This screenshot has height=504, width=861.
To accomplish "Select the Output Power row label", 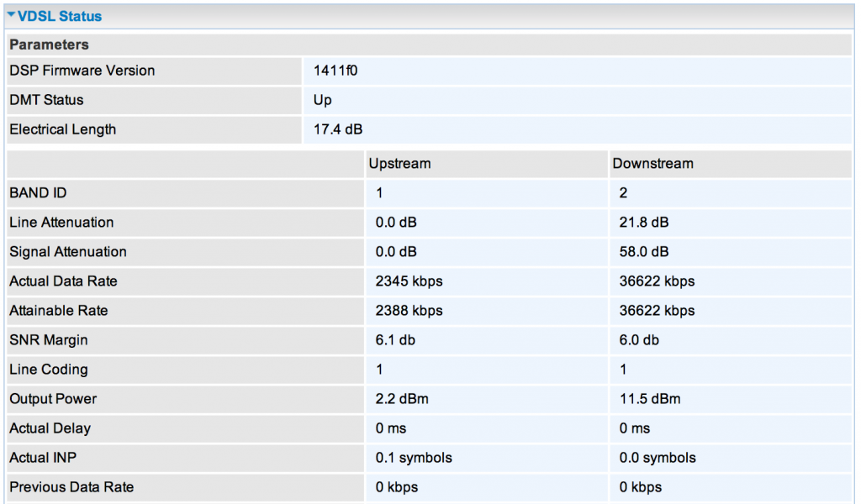I will tap(53, 399).
